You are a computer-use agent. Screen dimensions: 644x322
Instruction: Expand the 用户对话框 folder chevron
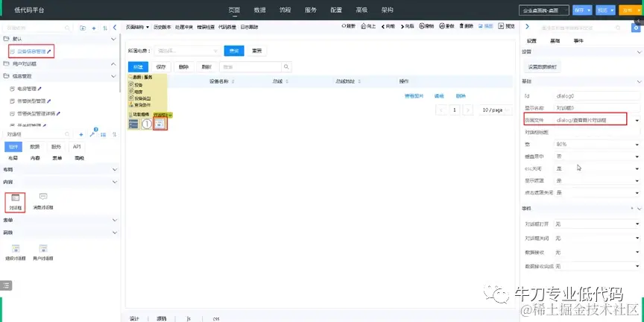pyautogui.click(x=114, y=64)
